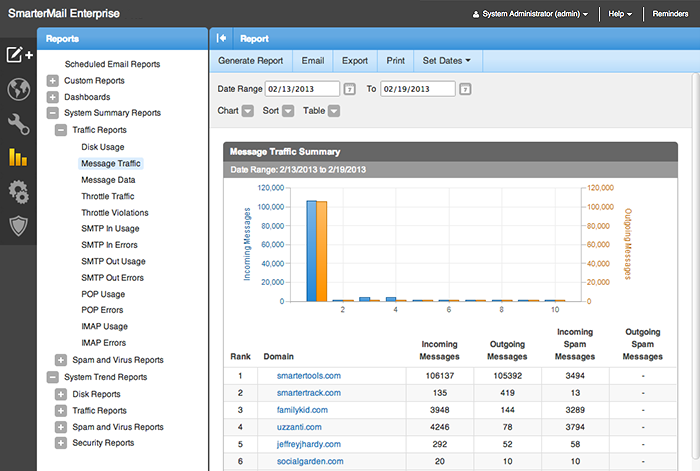Collapse Traffic Reports under System Summary
This screenshot has width=700, height=471.
[61, 130]
